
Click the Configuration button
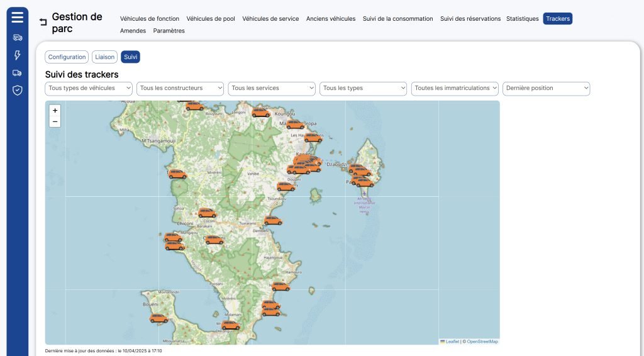pos(67,57)
